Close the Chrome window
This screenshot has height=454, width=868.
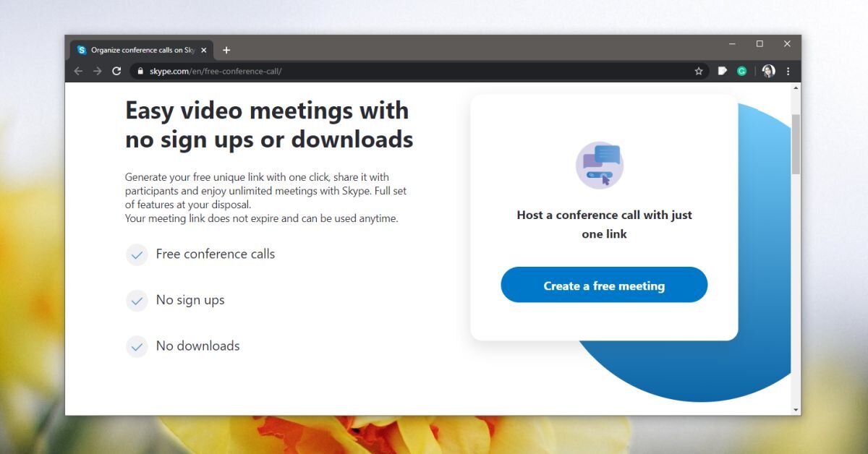pos(787,44)
